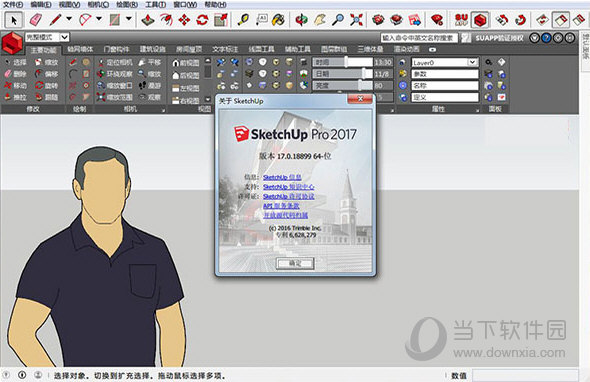Open the SketchUp 知识中心 link
The height and width of the screenshot is (382, 590).
289,187
